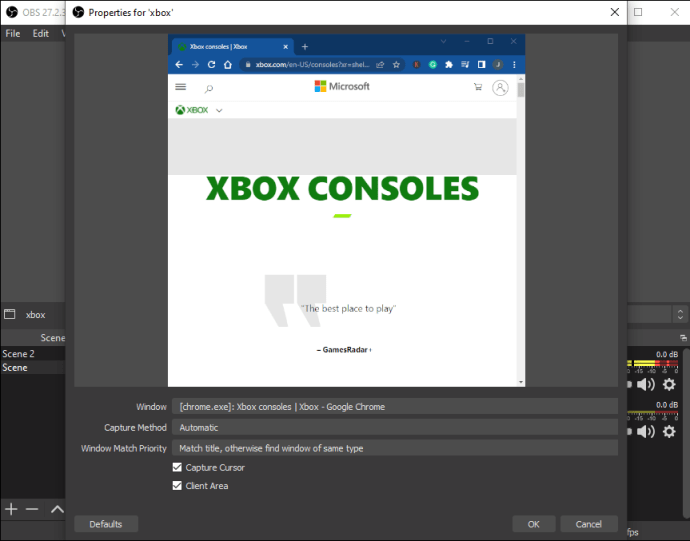
Task: Toggle the Client Area checkbox
Action: click(177, 486)
